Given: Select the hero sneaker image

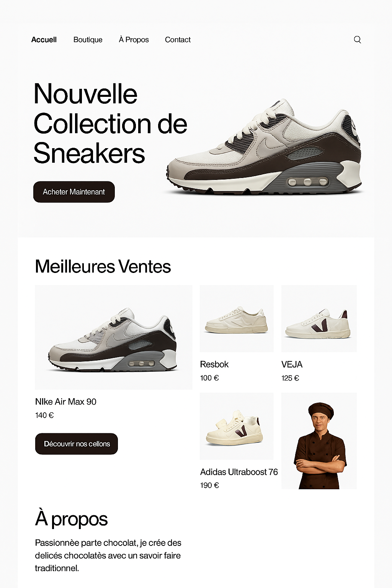Looking at the screenshot, I should pos(264,147).
